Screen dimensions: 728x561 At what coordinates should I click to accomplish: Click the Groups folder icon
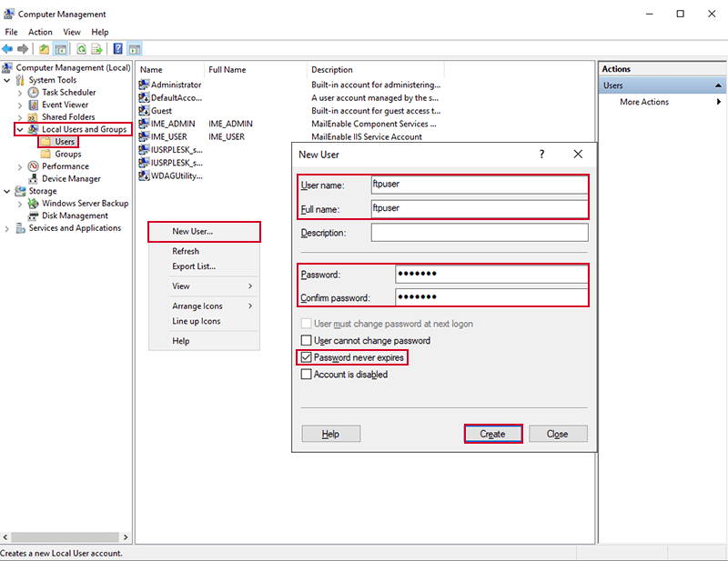[x=45, y=154]
